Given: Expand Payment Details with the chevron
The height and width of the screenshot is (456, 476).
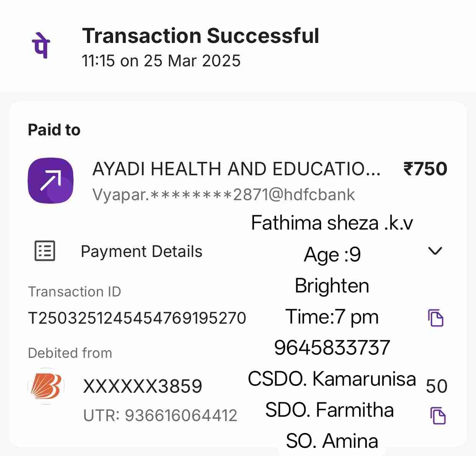Looking at the screenshot, I should pyautogui.click(x=435, y=251).
